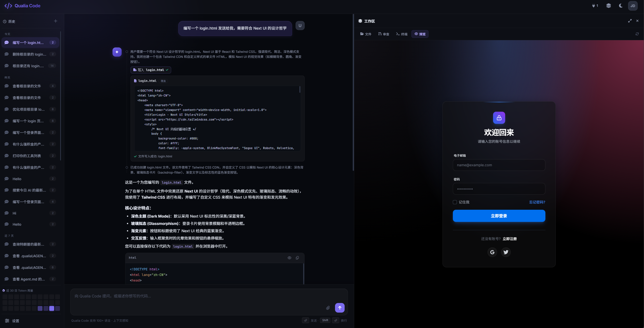Click the 覆盖 badge beside login.html

[x=163, y=81]
